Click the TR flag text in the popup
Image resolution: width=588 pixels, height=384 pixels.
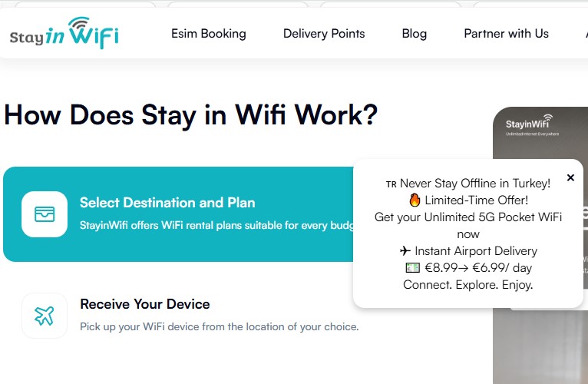coord(391,184)
